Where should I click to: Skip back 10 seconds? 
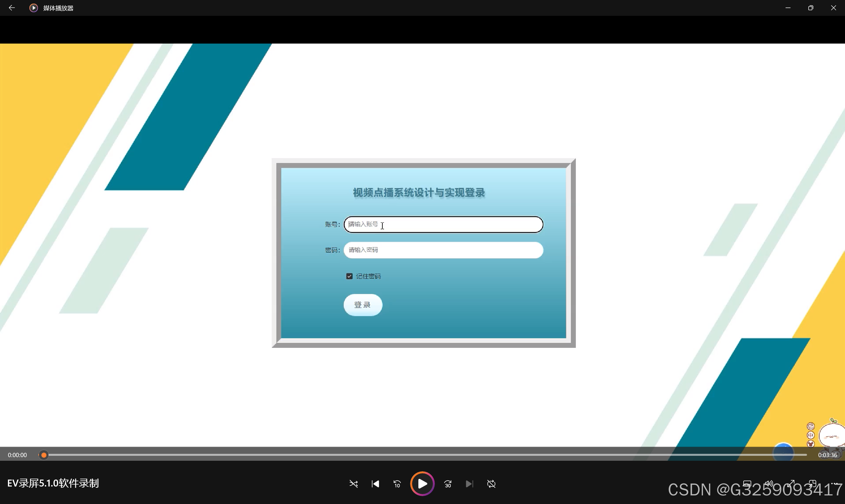click(x=397, y=484)
